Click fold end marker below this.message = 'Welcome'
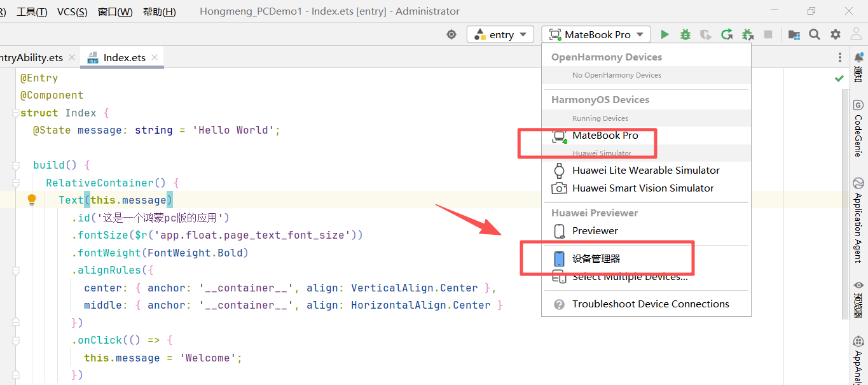The height and width of the screenshot is (385, 868). click(x=15, y=375)
